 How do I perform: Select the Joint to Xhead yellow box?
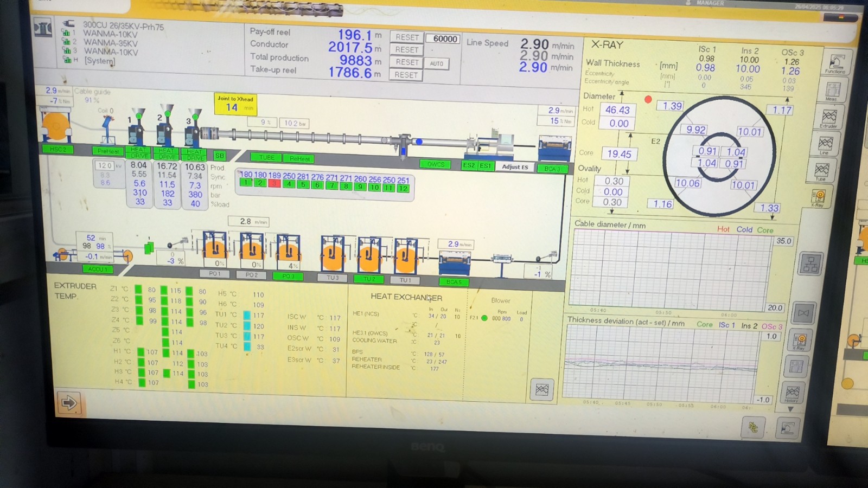pos(235,104)
